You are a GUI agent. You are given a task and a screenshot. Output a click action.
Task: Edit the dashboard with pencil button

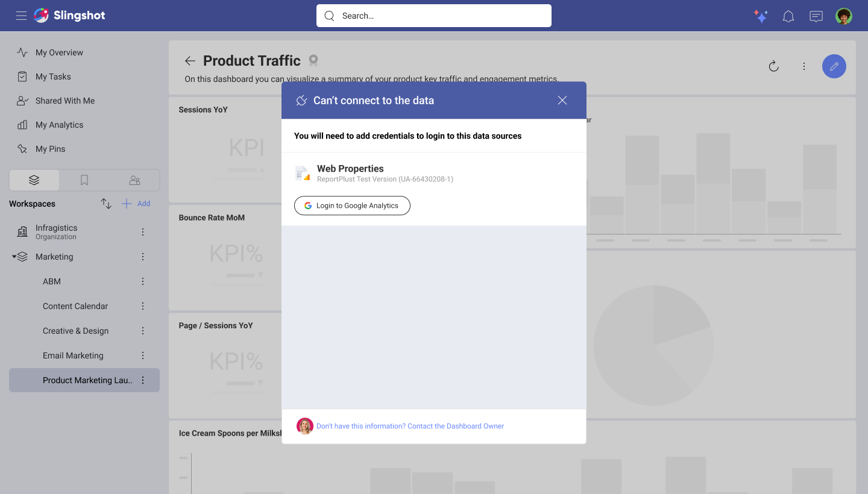pos(834,66)
